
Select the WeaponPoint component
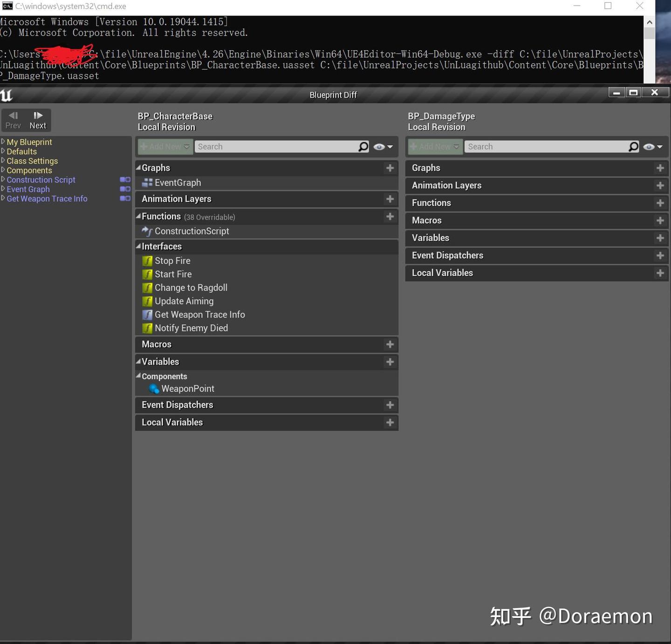(188, 388)
